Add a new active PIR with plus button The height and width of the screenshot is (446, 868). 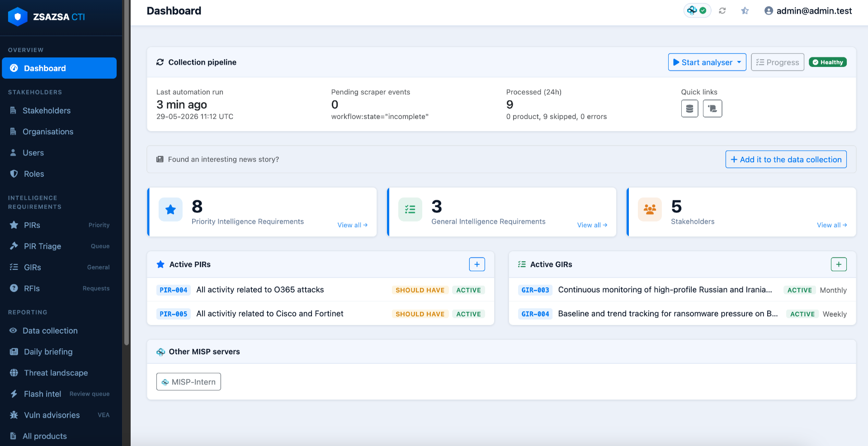[477, 264]
